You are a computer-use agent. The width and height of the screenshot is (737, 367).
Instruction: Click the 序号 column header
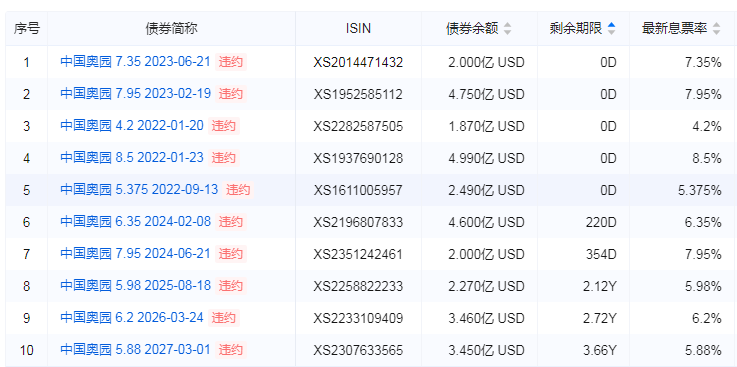coord(27,29)
